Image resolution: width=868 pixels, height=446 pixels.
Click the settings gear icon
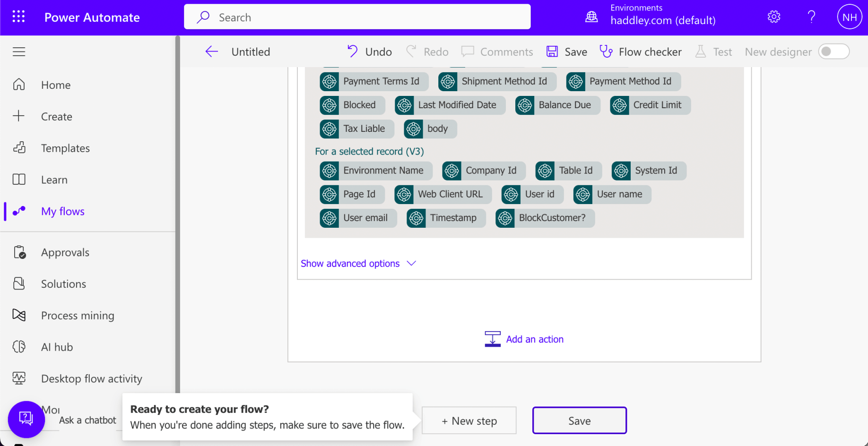774,17
